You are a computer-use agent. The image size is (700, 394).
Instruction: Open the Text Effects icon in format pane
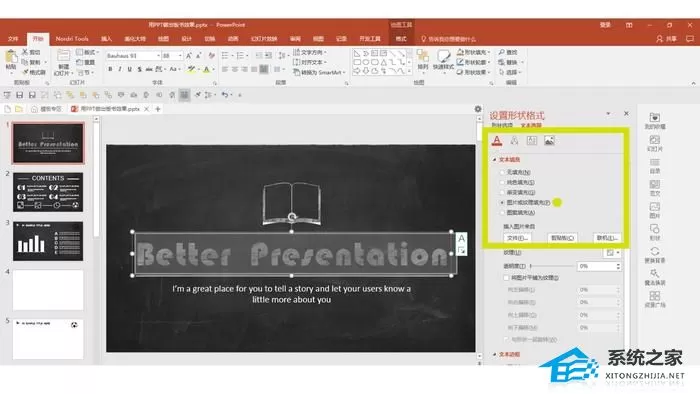pyautogui.click(x=514, y=141)
